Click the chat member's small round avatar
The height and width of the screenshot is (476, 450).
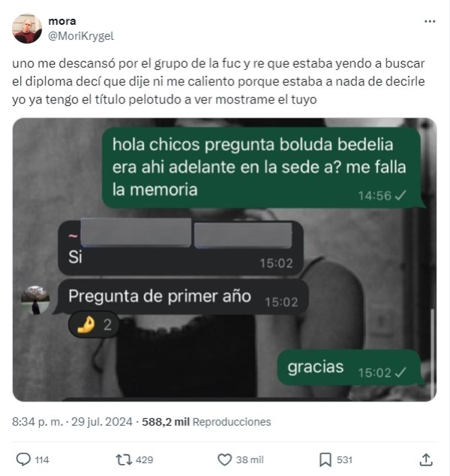point(35,300)
